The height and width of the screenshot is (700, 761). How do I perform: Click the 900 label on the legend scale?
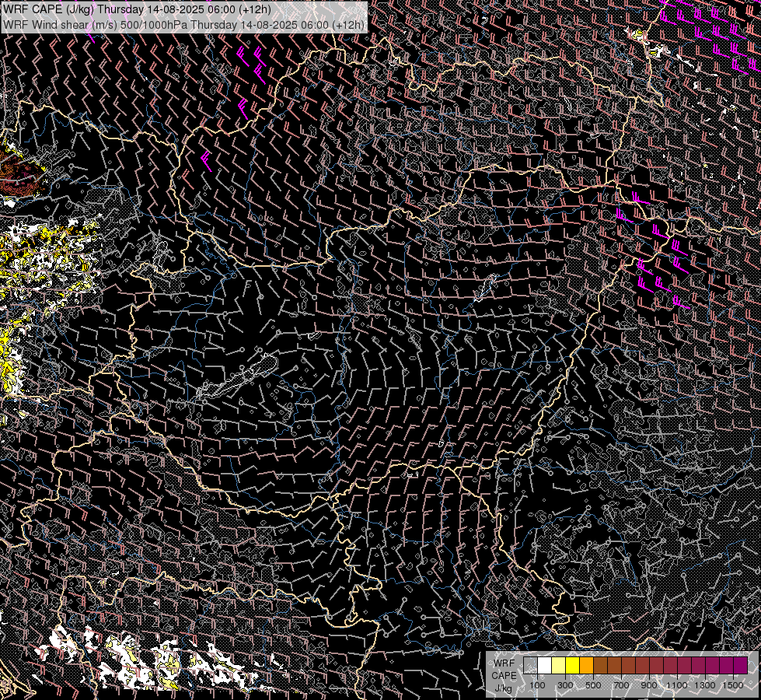tap(649, 685)
